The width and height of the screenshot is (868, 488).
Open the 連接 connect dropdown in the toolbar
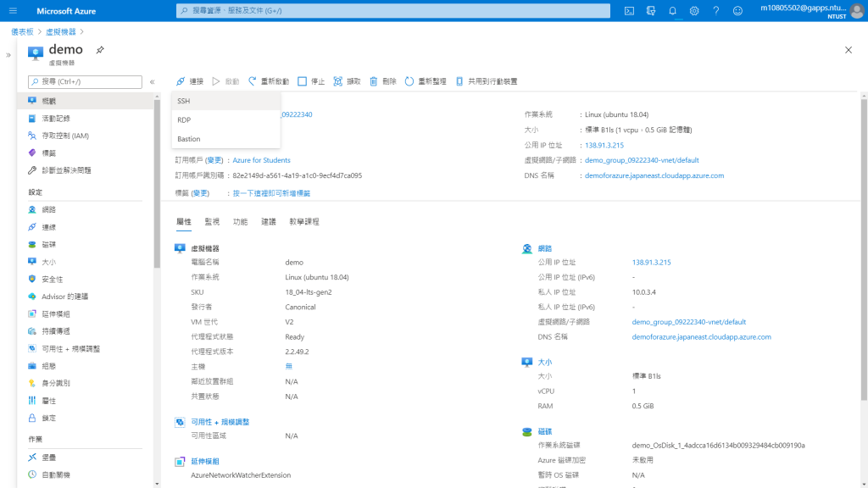point(190,81)
